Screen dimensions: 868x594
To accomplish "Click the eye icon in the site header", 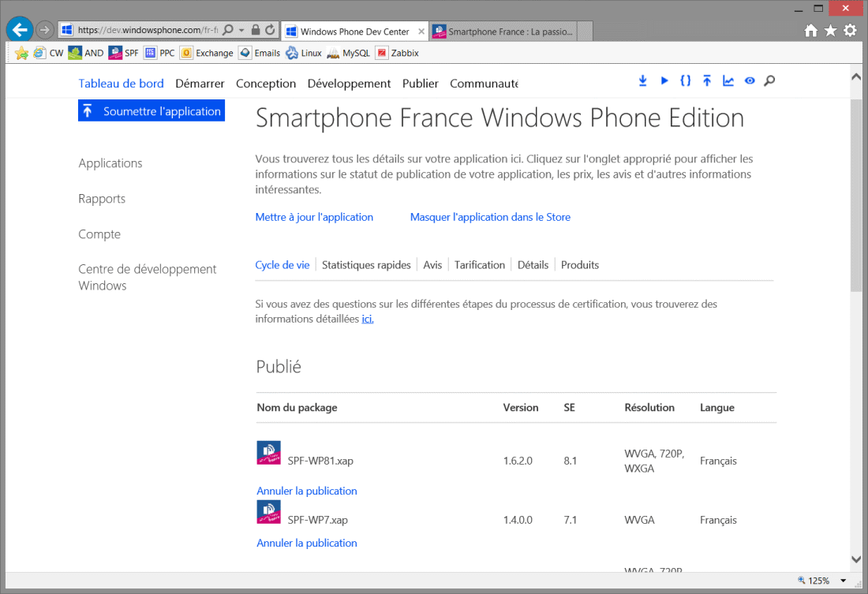I will point(750,80).
